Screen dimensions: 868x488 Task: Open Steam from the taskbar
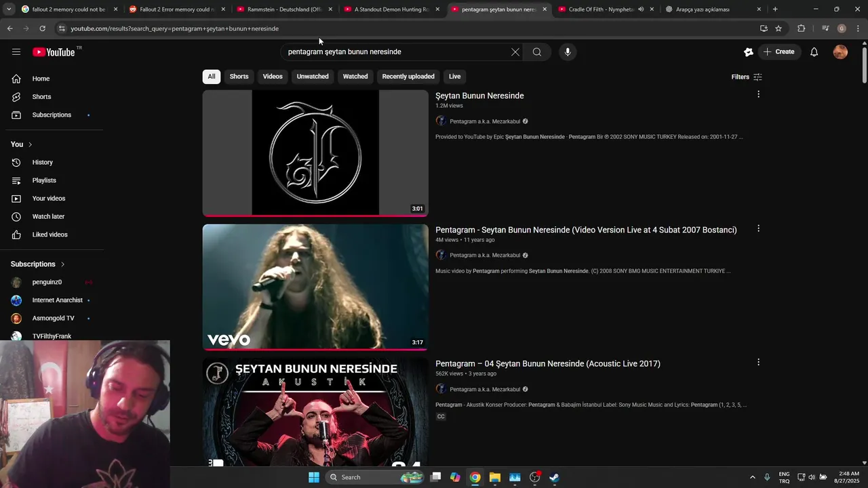pyautogui.click(x=554, y=477)
